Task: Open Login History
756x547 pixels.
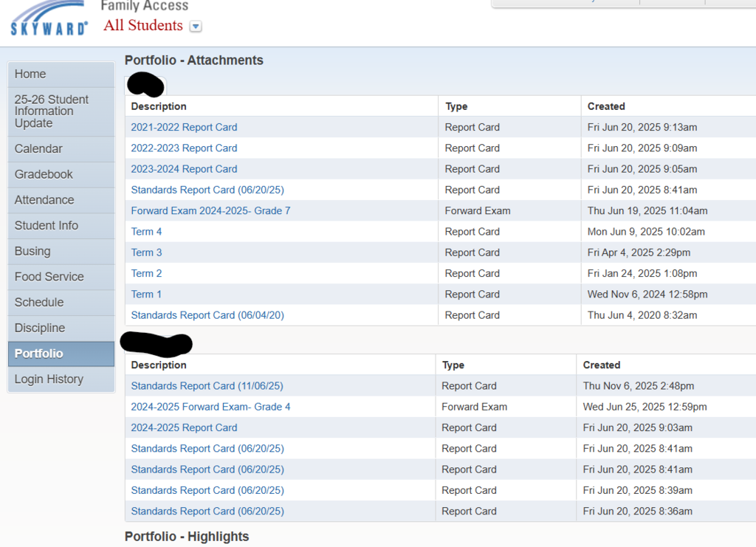Action: [x=49, y=379]
